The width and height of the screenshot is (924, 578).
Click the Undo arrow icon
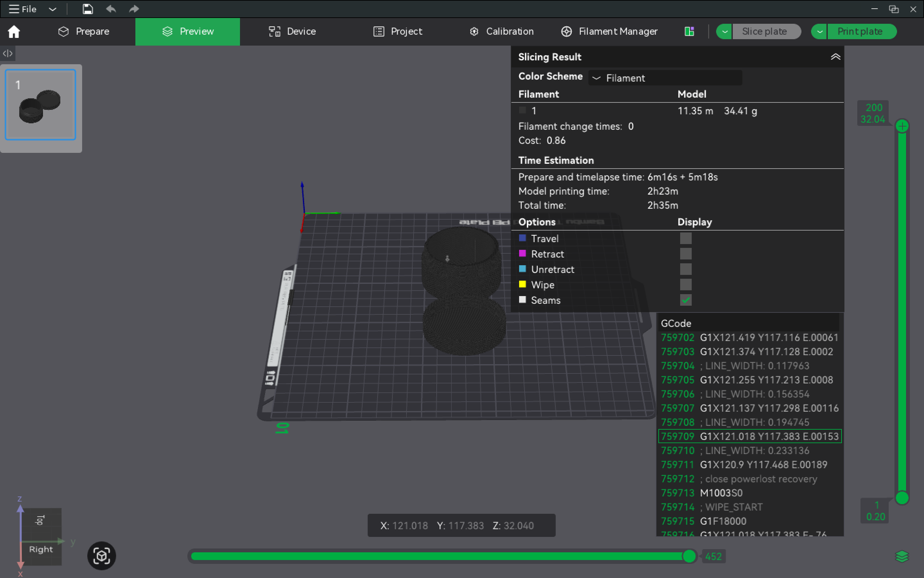tap(111, 9)
